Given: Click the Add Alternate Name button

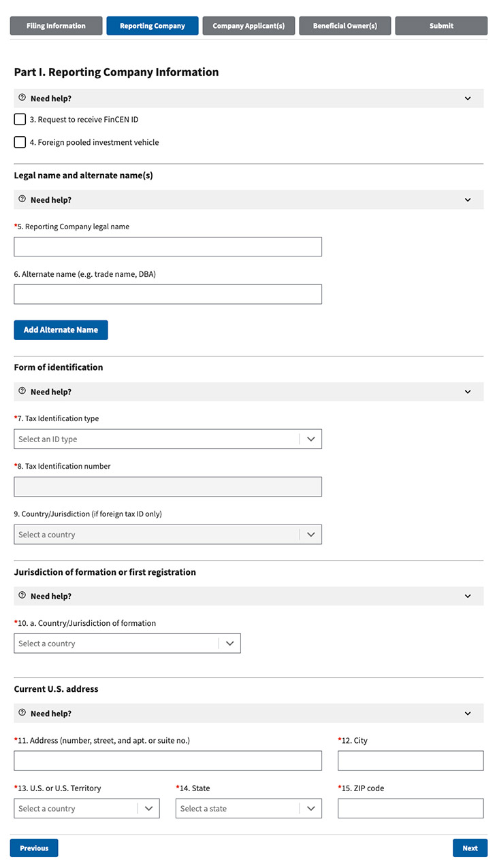Looking at the screenshot, I should coord(61,329).
